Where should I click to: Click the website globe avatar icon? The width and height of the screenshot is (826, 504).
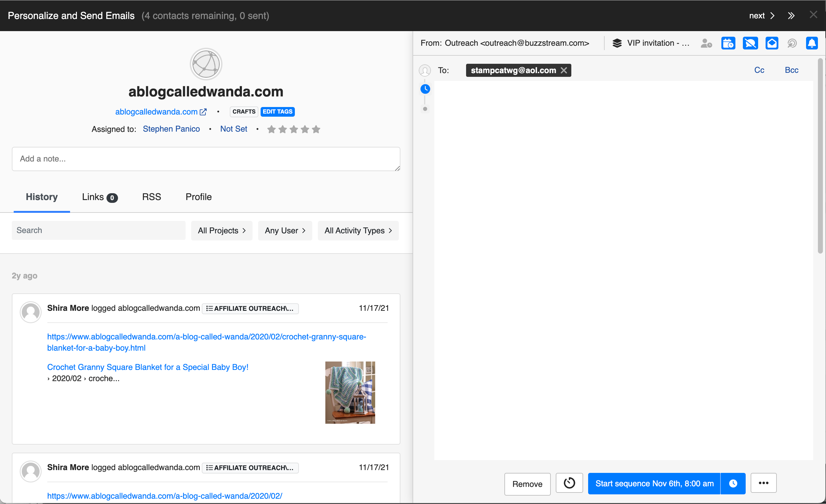point(206,64)
